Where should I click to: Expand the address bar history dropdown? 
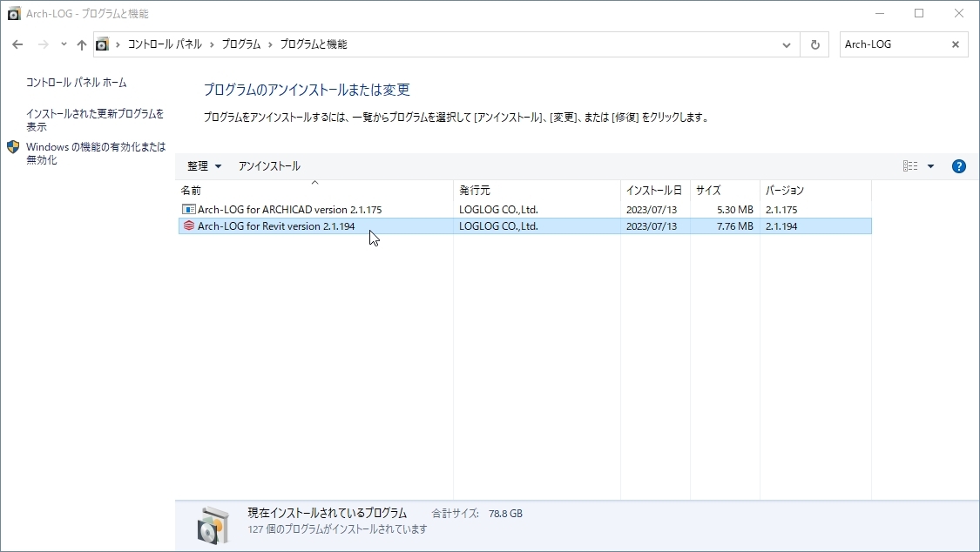pyautogui.click(x=787, y=44)
